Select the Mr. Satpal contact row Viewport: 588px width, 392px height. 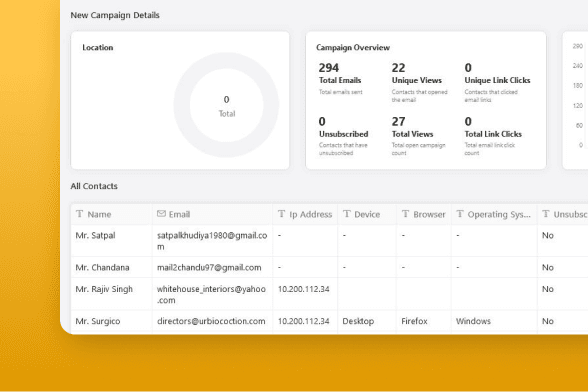point(329,241)
